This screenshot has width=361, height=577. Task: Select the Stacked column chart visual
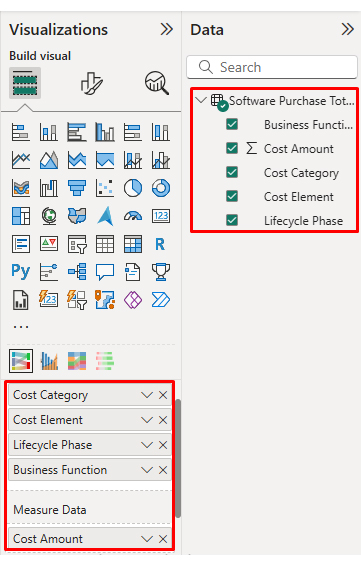point(49,132)
